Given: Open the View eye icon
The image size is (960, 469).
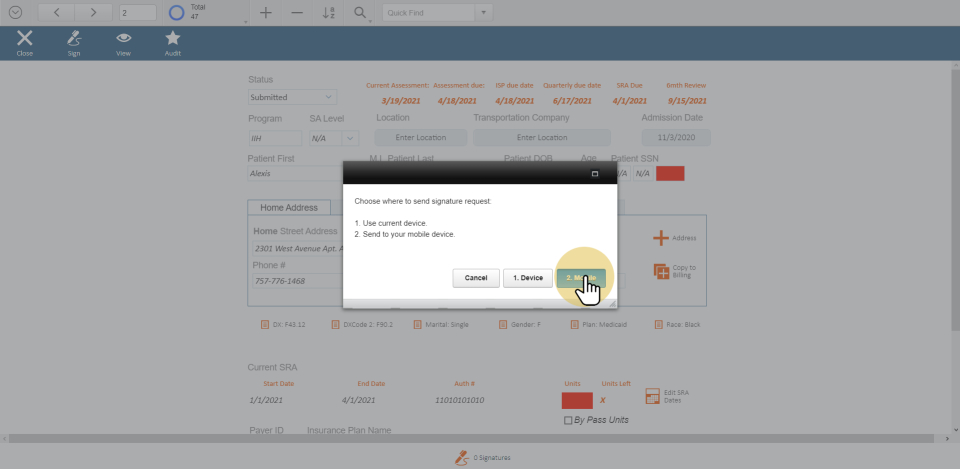Looking at the screenshot, I should tap(123, 39).
